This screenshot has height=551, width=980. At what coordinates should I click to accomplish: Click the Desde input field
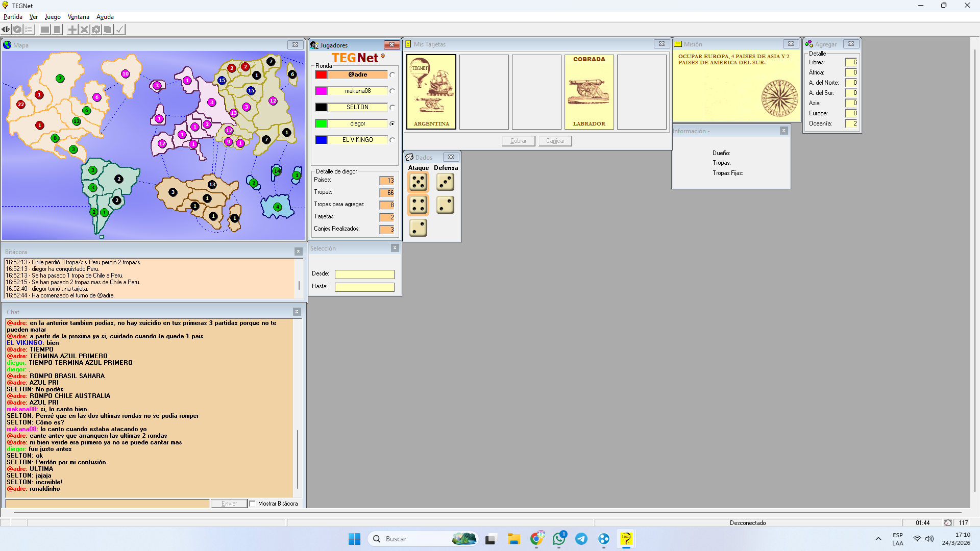364,274
